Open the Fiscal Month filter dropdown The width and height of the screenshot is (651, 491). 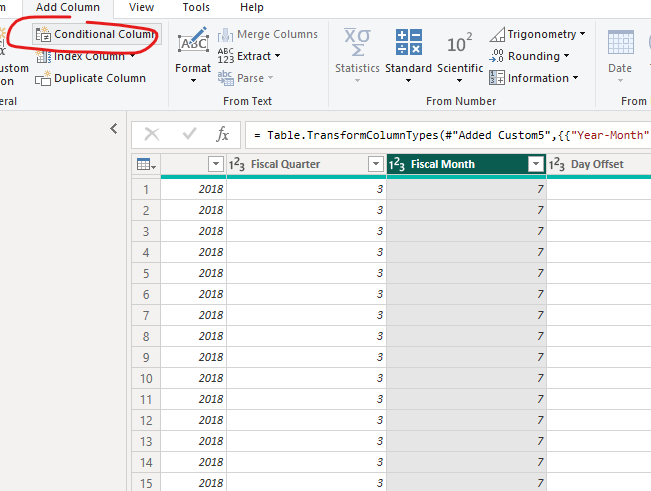click(x=536, y=164)
